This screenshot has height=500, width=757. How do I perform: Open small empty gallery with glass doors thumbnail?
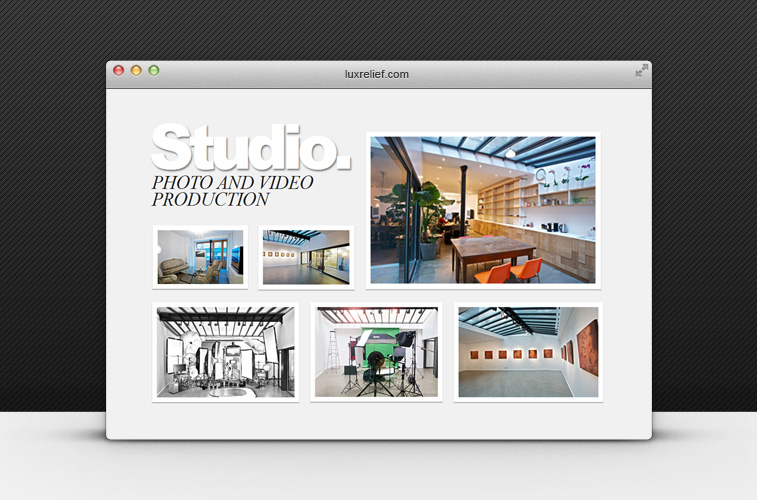306,257
